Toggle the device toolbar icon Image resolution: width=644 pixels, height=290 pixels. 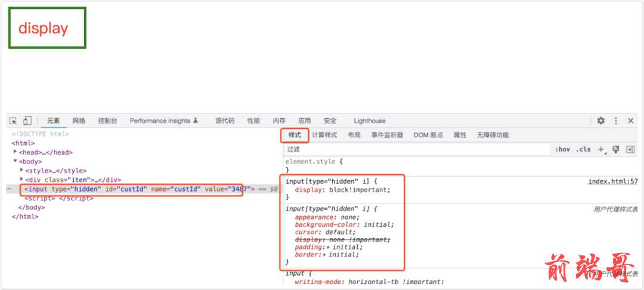[x=27, y=121]
